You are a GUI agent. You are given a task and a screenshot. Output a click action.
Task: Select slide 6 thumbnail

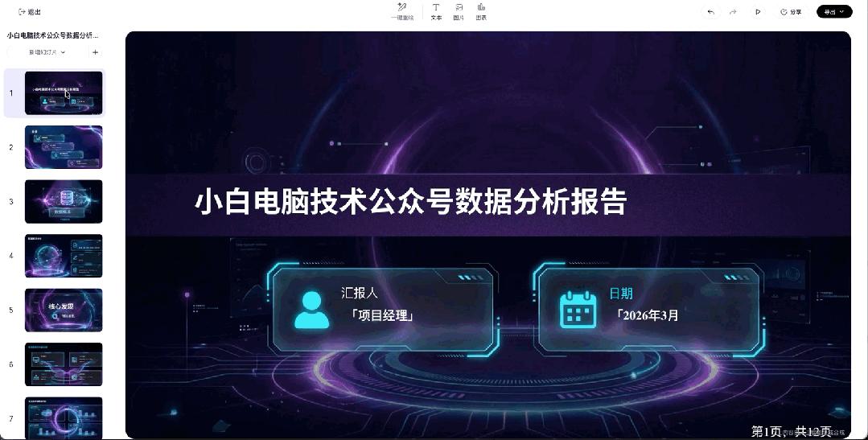click(64, 364)
